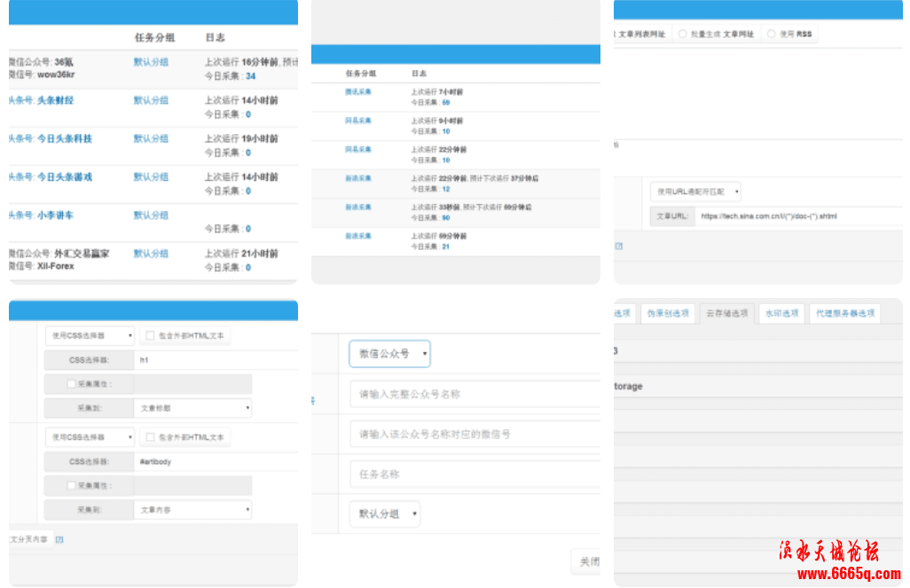Screen dimensions: 910x588
Task: Open the 采集到 dropdown showing 文章标题
Action: 192,408
